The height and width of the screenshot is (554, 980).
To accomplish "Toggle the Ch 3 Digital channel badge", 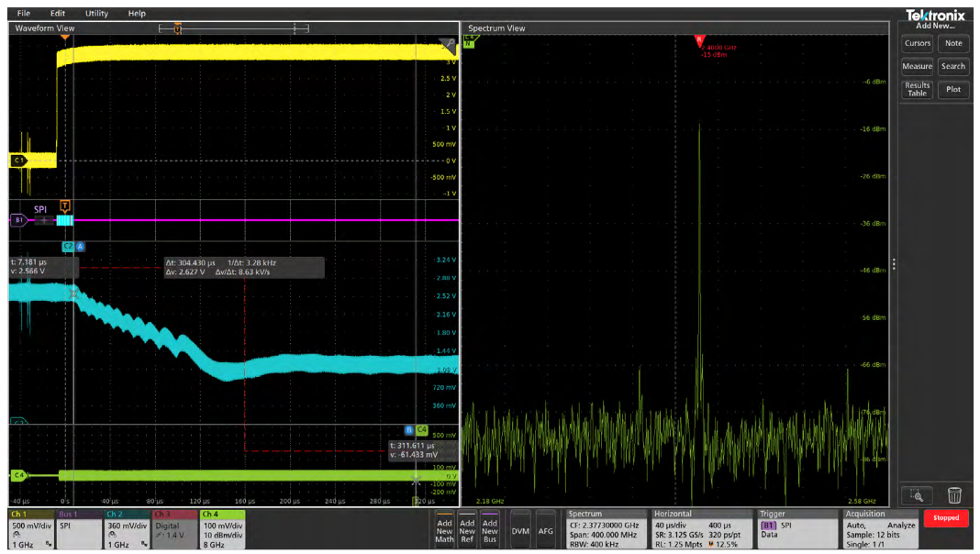I will click(x=173, y=529).
